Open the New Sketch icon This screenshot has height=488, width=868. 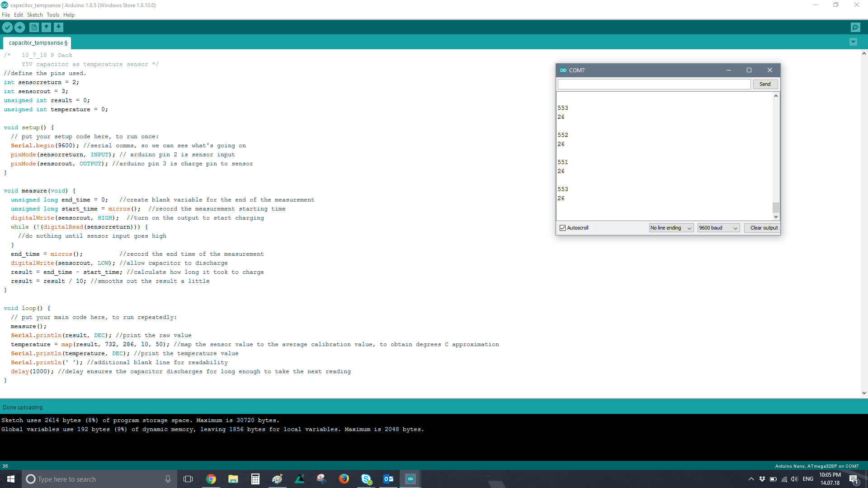click(x=33, y=27)
